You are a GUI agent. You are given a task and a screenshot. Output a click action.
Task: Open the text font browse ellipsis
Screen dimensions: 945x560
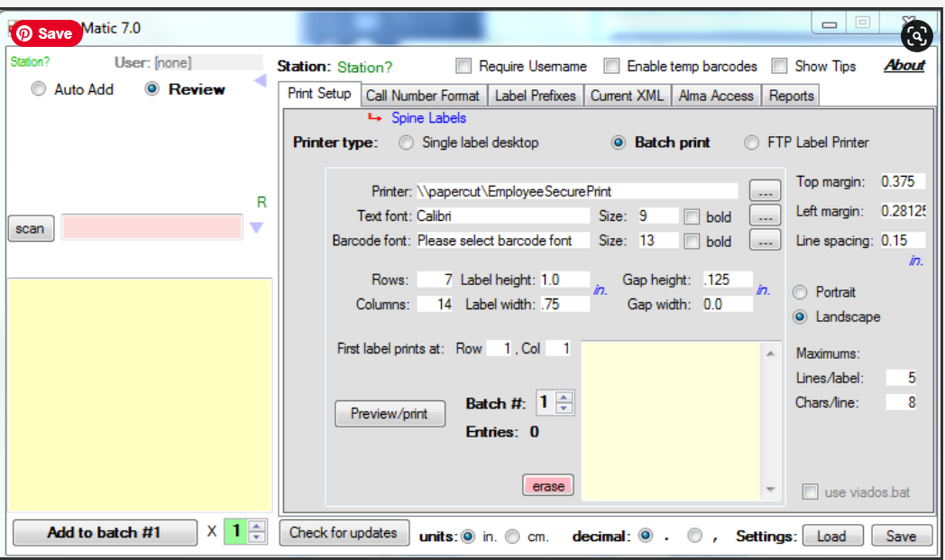[764, 216]
